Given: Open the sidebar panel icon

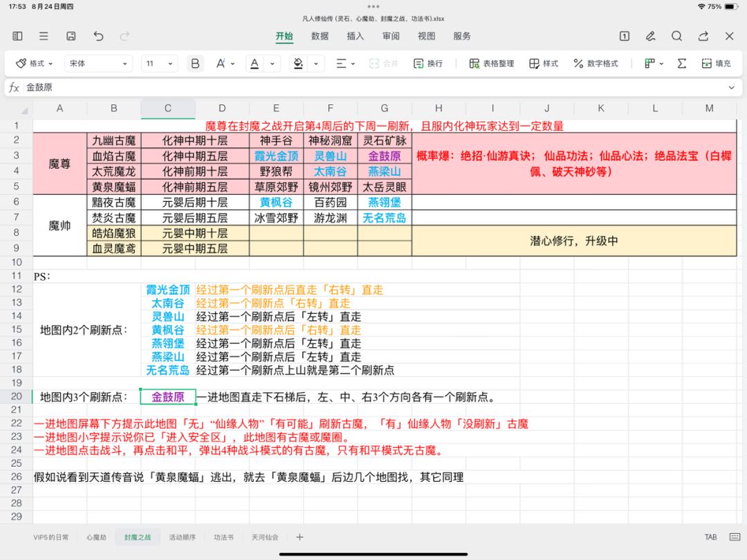Looking at the screenshot, I should point(17,36).
